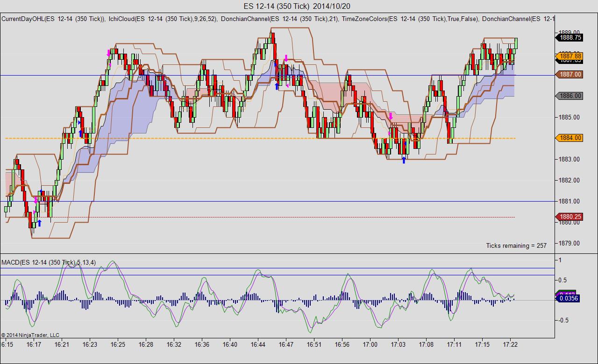Click the magenta down arrow above the 16:25 high
598x364 pixels.
click(x=109, y=53)
